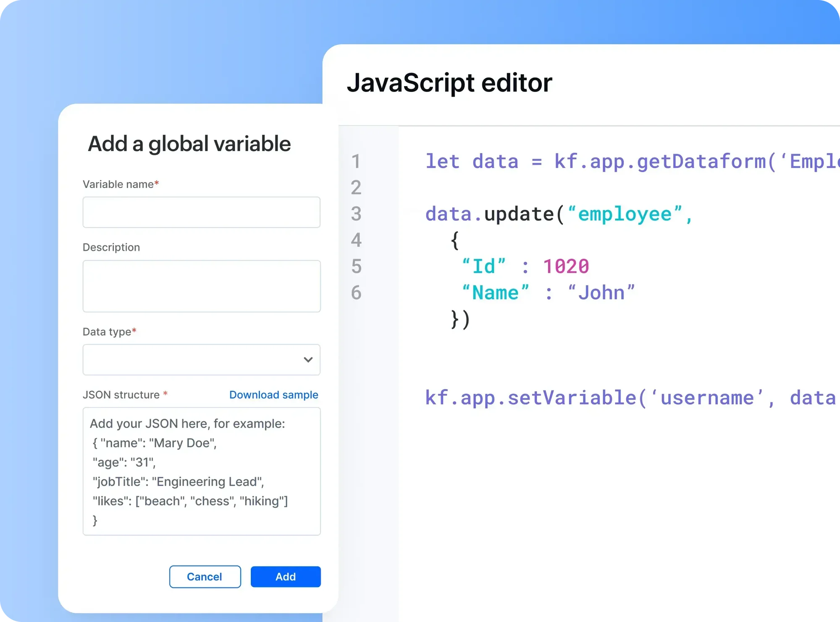Click line number 2 in editor gutter
Viewport: 840px width, 622px height.
point(356,188)
